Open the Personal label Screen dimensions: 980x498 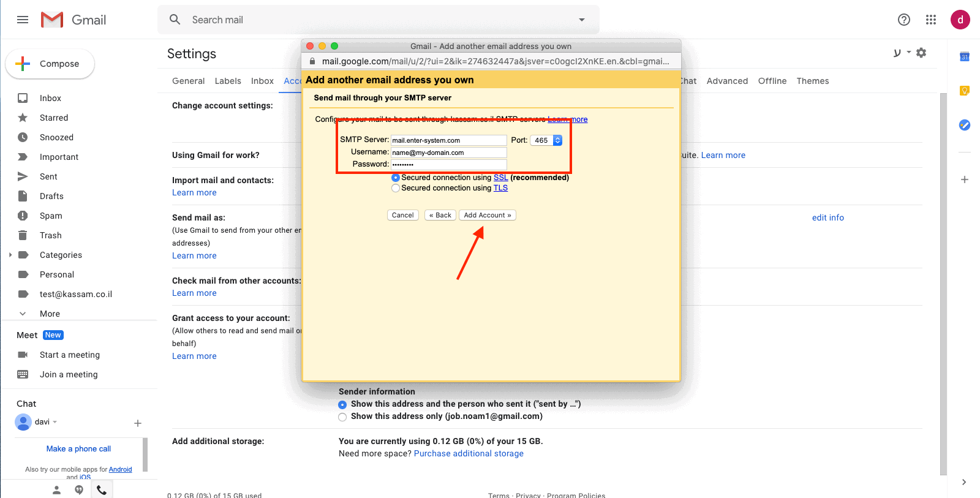[57, 274]
